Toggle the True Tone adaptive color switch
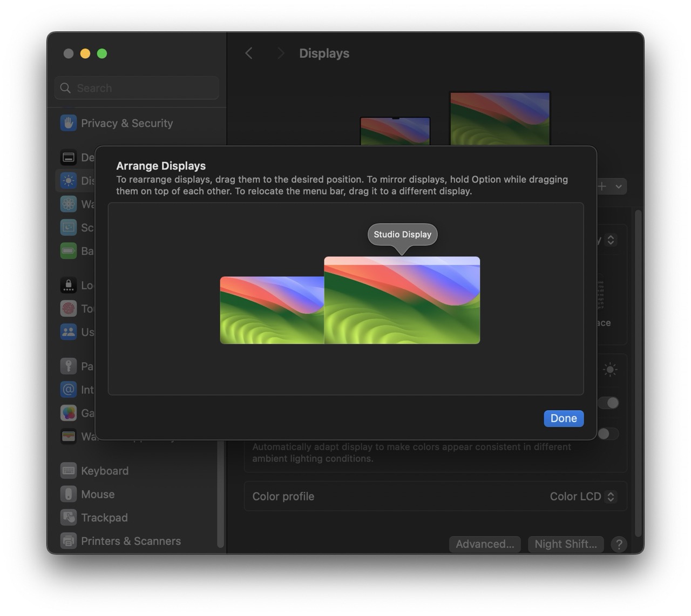This screenshot has height=616, width=691. click(x=608, y=434)
